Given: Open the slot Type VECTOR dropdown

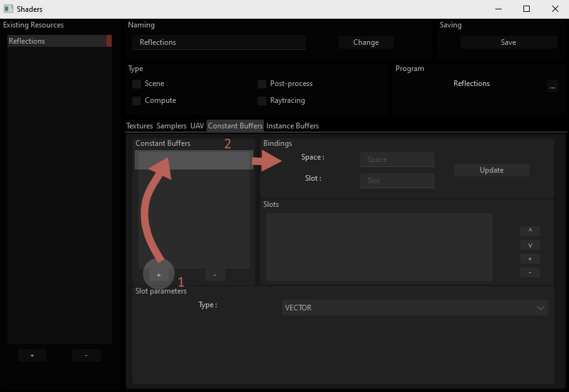Looking at the screenshot, I should (415, 307).
